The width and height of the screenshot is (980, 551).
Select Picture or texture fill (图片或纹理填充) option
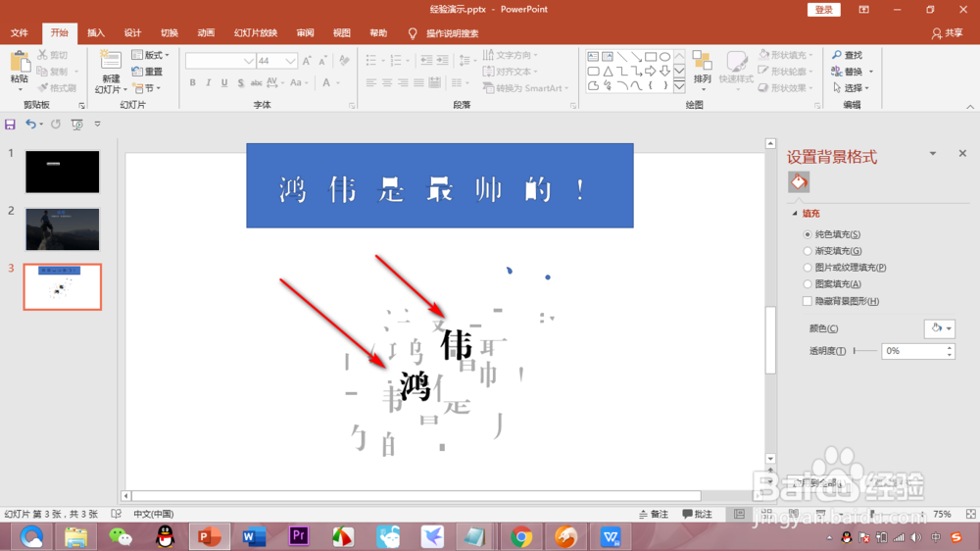coord(845,267)
